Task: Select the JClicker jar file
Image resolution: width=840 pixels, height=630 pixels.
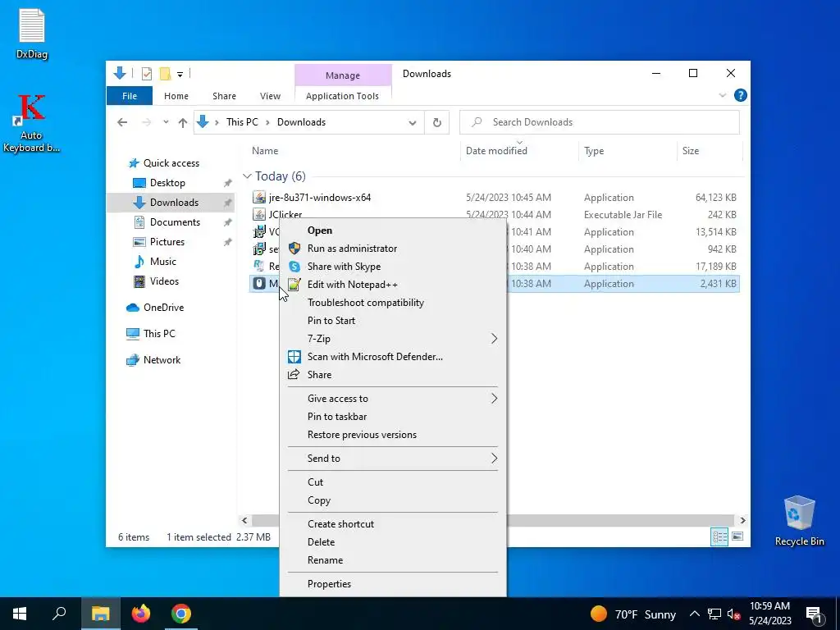Action: [x=285, y=214]
